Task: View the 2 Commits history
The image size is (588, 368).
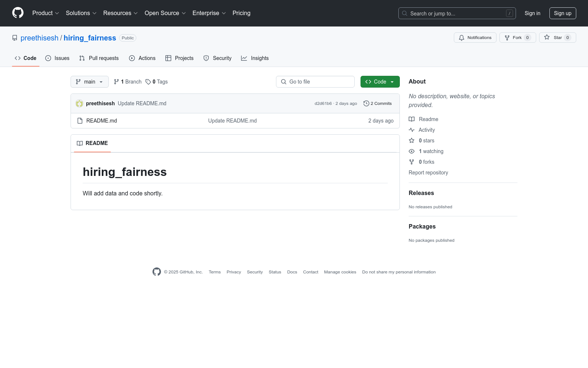Action: tap(377, 103)
